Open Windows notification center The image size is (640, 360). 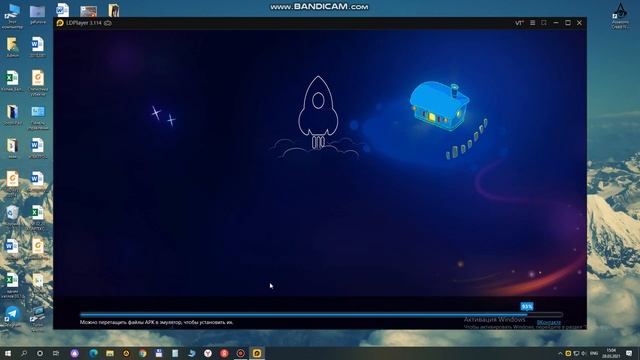tap(629, 353)
